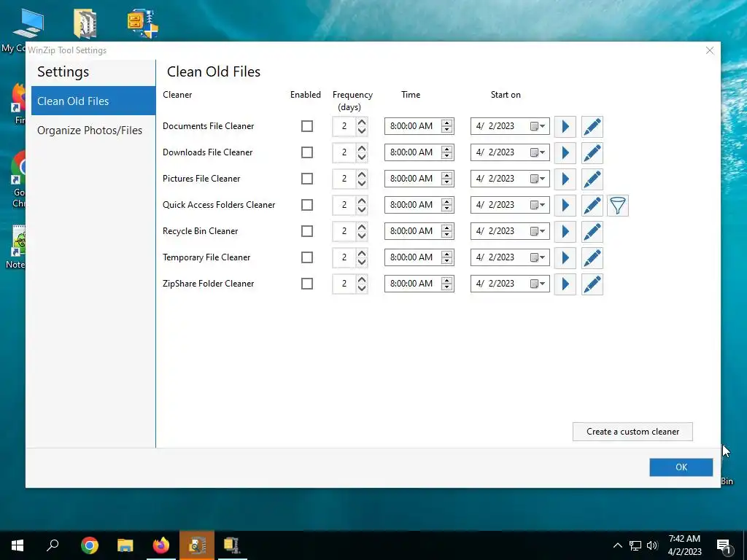
Task: Run the Quick Access Folders Cleaner now
Action: (x=565, y=205)
